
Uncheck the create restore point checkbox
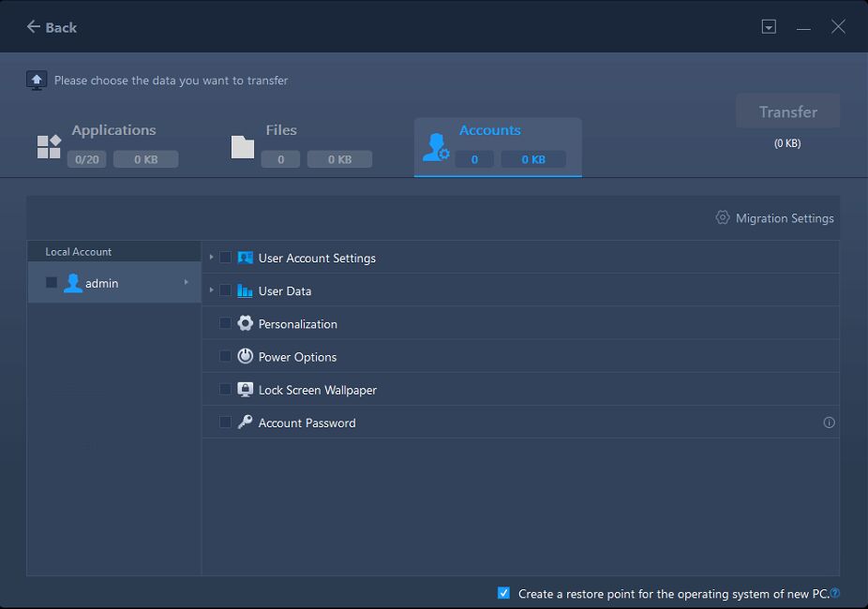[x=503, y=593]
